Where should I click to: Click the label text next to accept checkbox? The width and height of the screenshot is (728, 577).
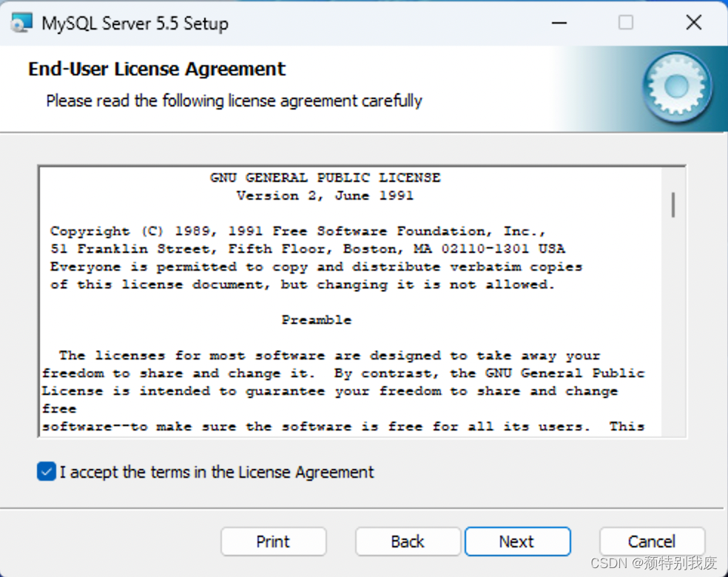coord(215,471)
